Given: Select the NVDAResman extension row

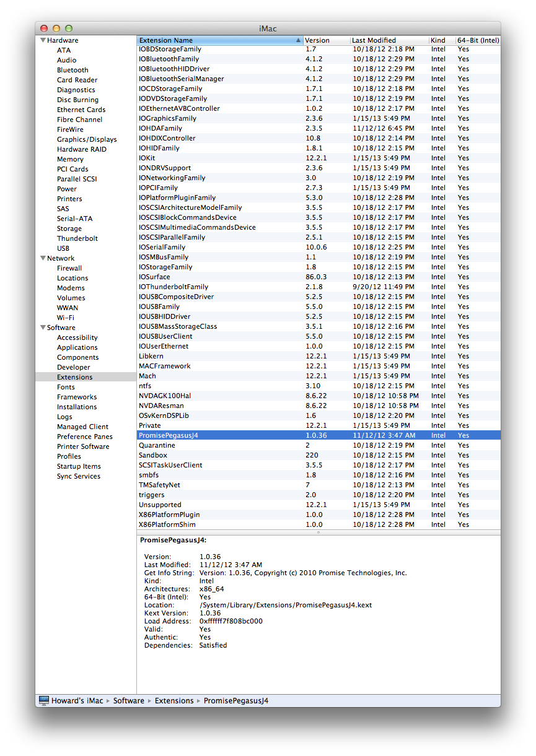Looking at the screenshot, I should click(319, 406).
